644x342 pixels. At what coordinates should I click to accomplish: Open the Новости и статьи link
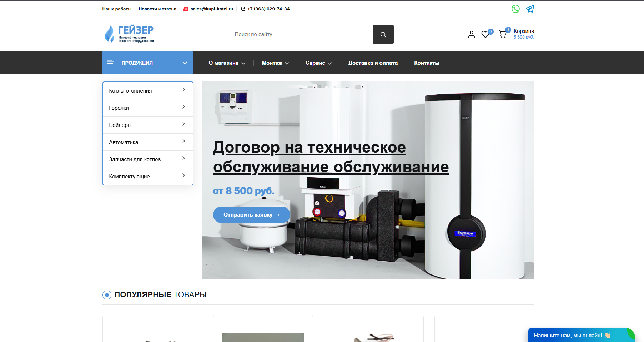[157, 9]
